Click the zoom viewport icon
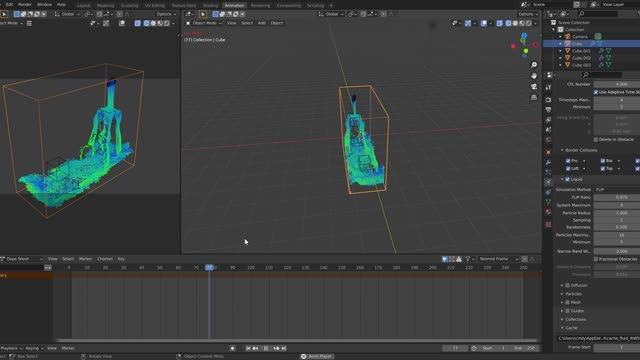Viewport: 640px width, 360px height. tap(534, 65)
